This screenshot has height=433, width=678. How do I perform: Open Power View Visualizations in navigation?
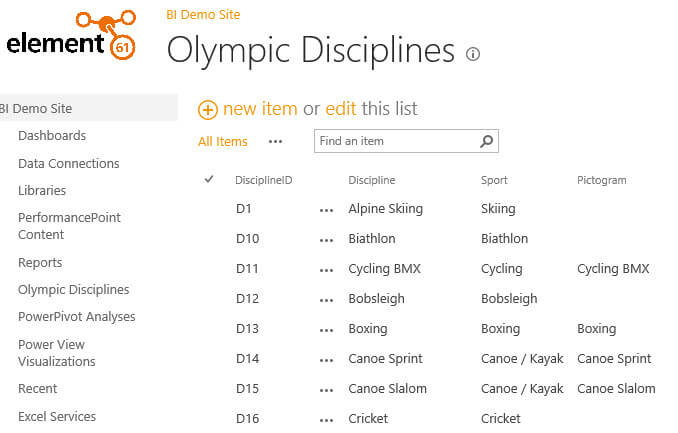57,353
